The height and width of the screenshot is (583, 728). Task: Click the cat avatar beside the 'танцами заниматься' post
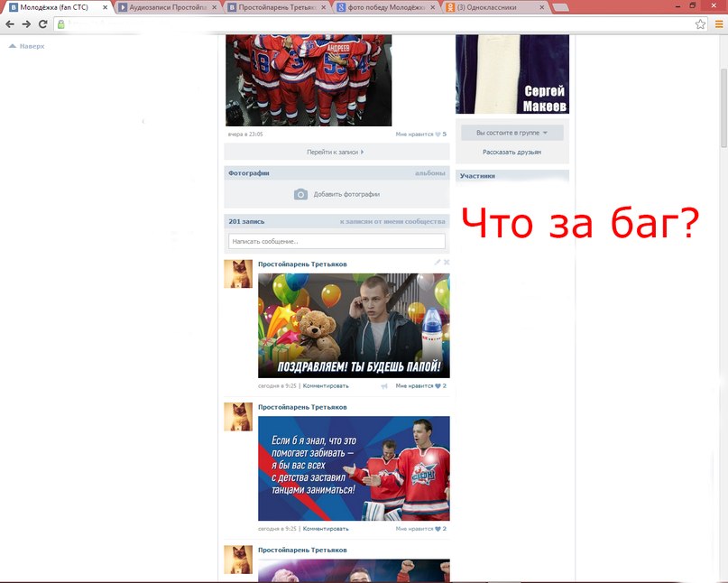[238, 417]
